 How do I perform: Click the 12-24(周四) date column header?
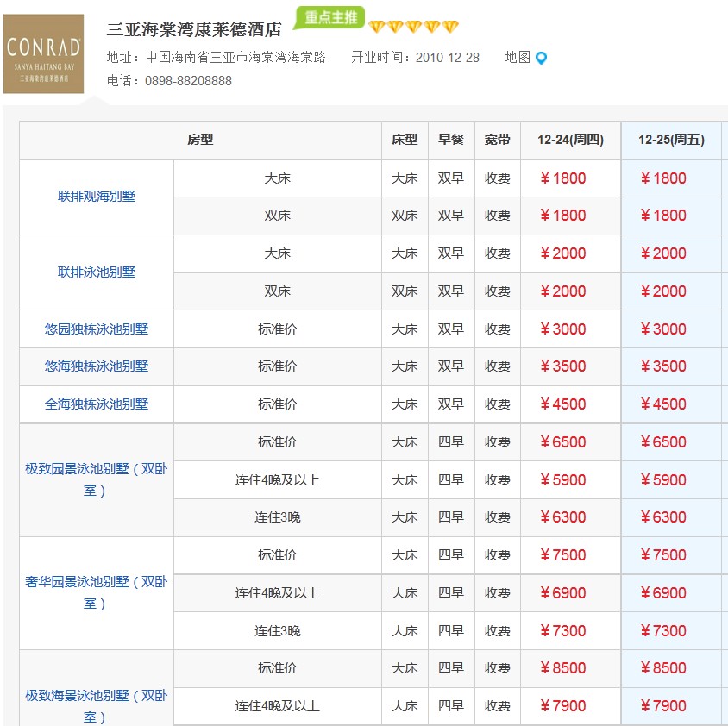[570, 140]
